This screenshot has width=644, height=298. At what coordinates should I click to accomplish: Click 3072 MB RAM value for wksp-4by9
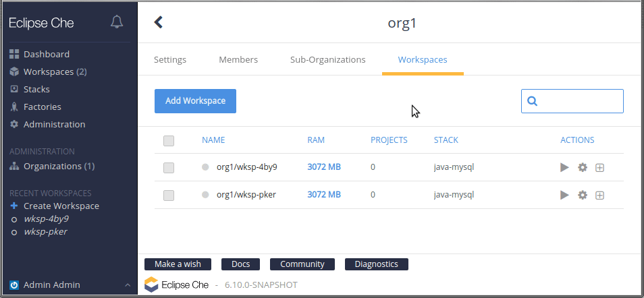324,167
